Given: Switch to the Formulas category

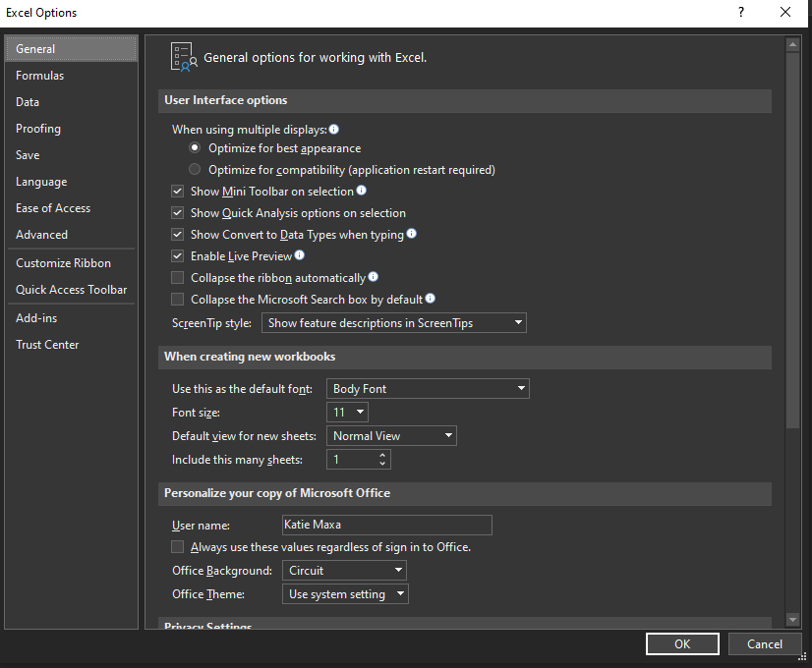Looking at the screenshot, I should (x=72, y=76).
